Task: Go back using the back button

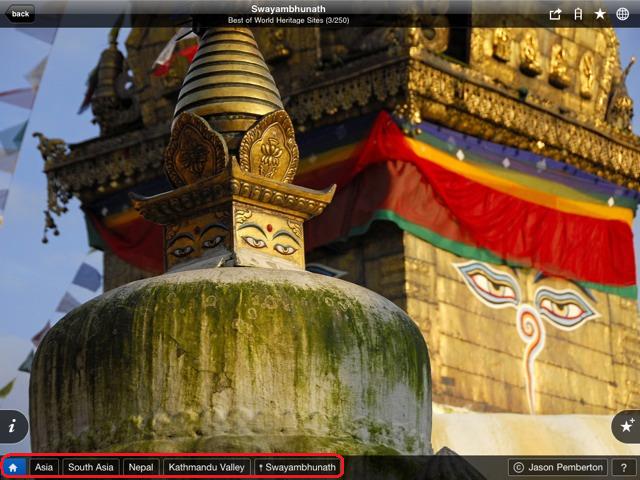Action: pyautogui.click(x=20, y=14)
